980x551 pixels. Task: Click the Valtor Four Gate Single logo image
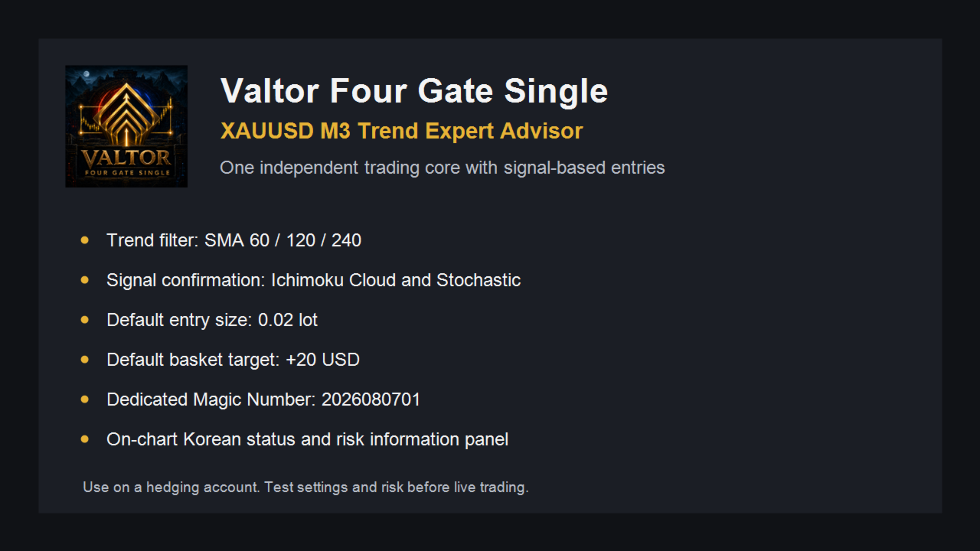[126, 126]
